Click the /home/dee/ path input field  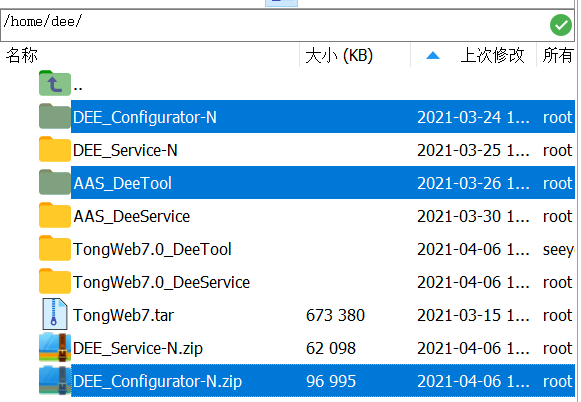click(x=274, y=25)
